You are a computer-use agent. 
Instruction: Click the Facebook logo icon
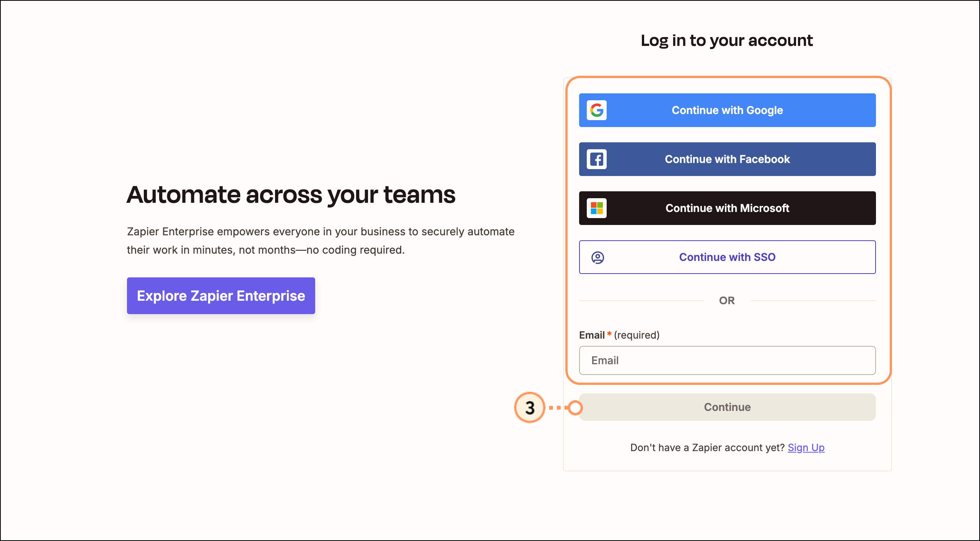(x=597, y=159)
